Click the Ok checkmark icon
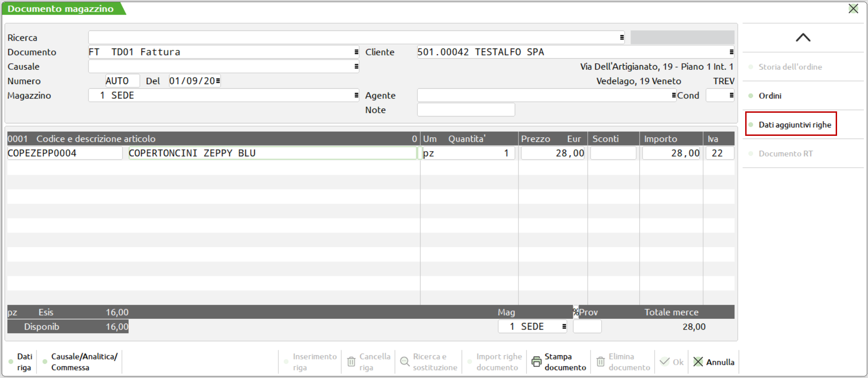Viewport: 868px width, 378px height. pyautogui.click(x=664, y=362)
